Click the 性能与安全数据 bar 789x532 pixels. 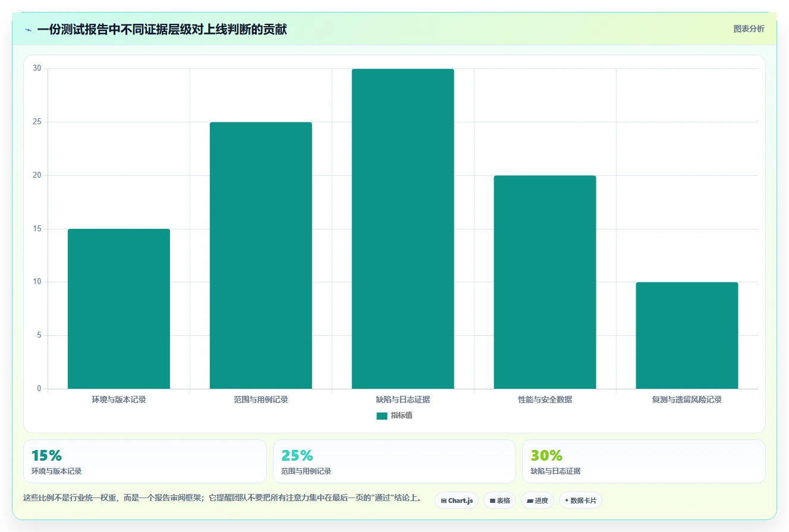click(x=545, y=282)
